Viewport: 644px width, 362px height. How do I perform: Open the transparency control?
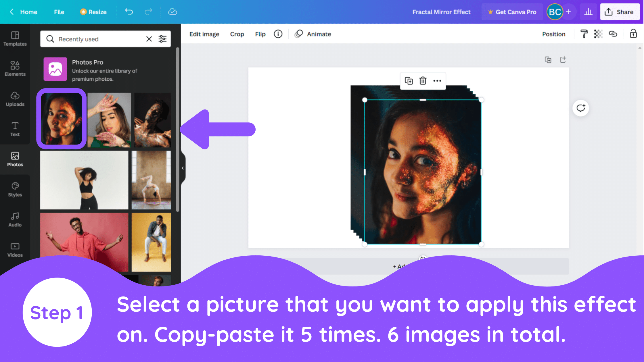(598, 34)
